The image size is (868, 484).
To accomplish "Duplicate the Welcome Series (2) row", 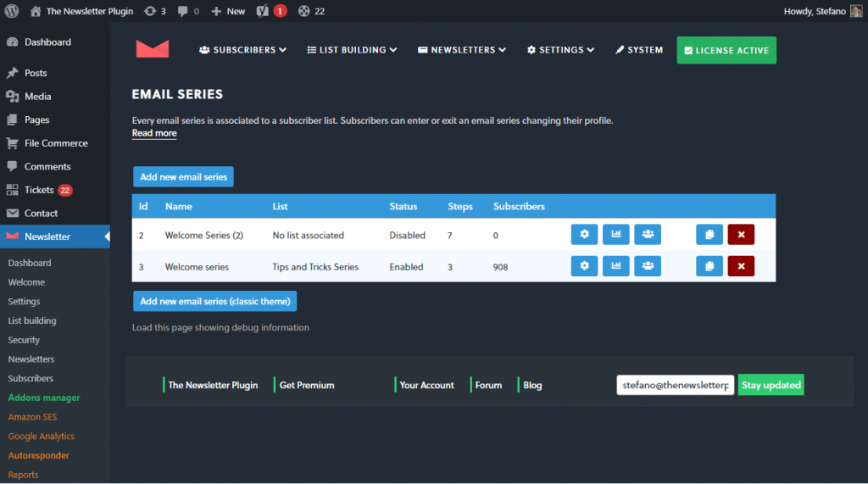I will (x=709, y=234).
